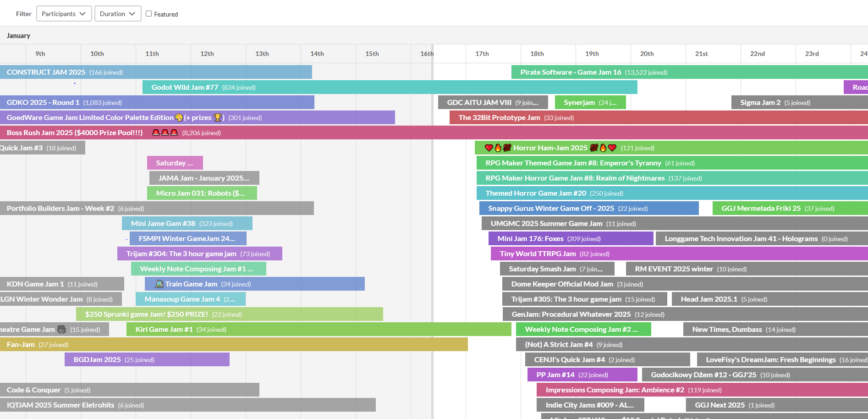
Task: Open RPG Maker Horror Game Jam #8
Action: point(672,178)
